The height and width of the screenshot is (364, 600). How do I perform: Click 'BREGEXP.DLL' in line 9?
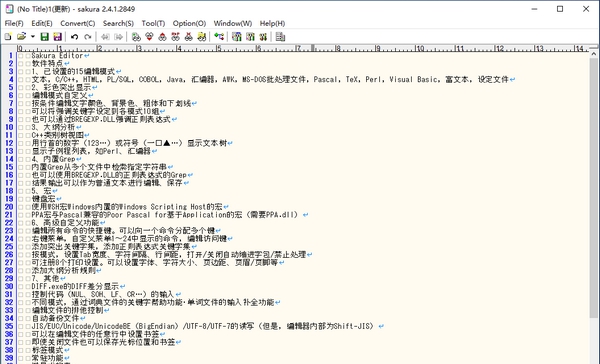click(93, 119)
